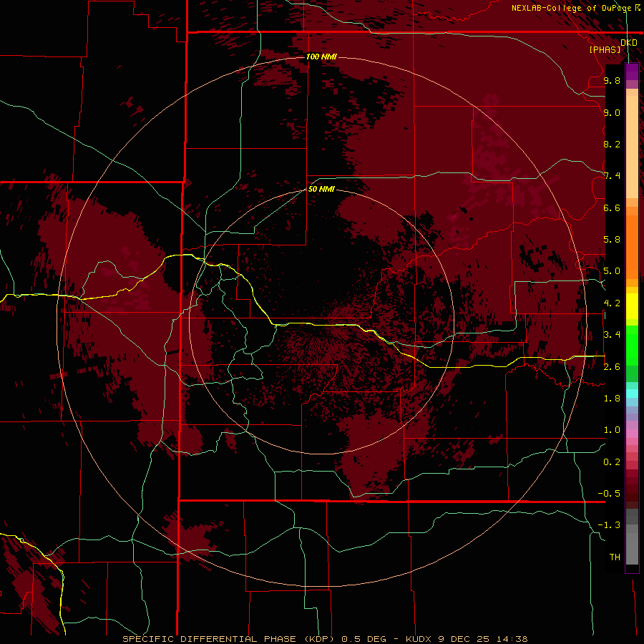Click the 7.4 scale value
Image resolution: width=644 pixels, height=644 pixels.
click(612, 176)
